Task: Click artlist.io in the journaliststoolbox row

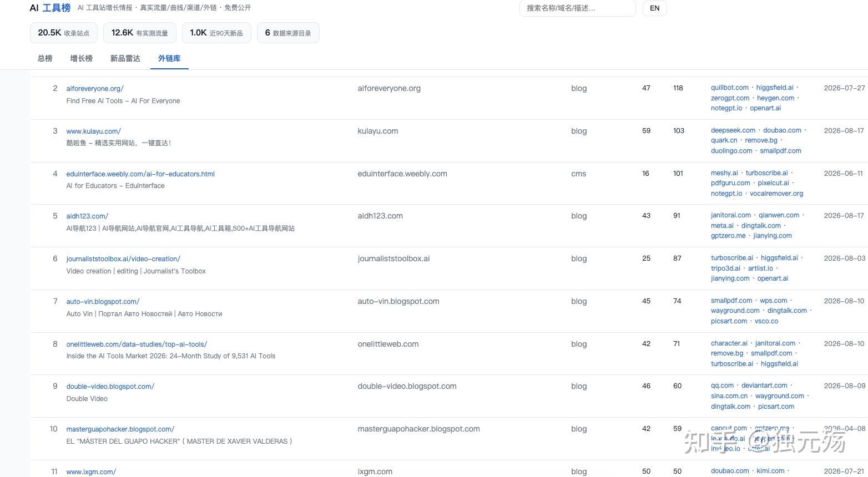Action: click(760, 268)
